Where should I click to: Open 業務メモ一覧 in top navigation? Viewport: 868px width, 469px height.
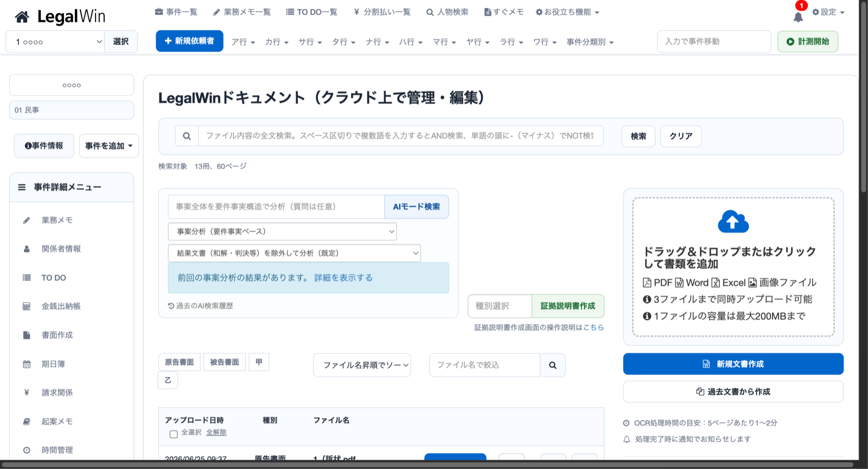pos(242,12)
